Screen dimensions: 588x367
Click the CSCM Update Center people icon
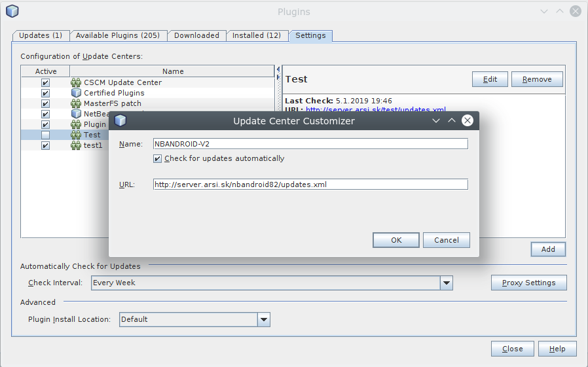click(x=76, y=82)
